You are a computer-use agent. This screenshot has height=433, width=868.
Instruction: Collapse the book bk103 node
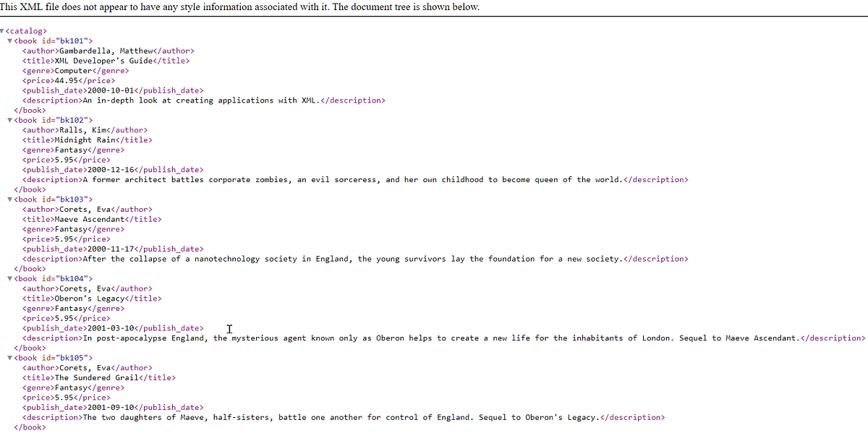click(12, 199)
